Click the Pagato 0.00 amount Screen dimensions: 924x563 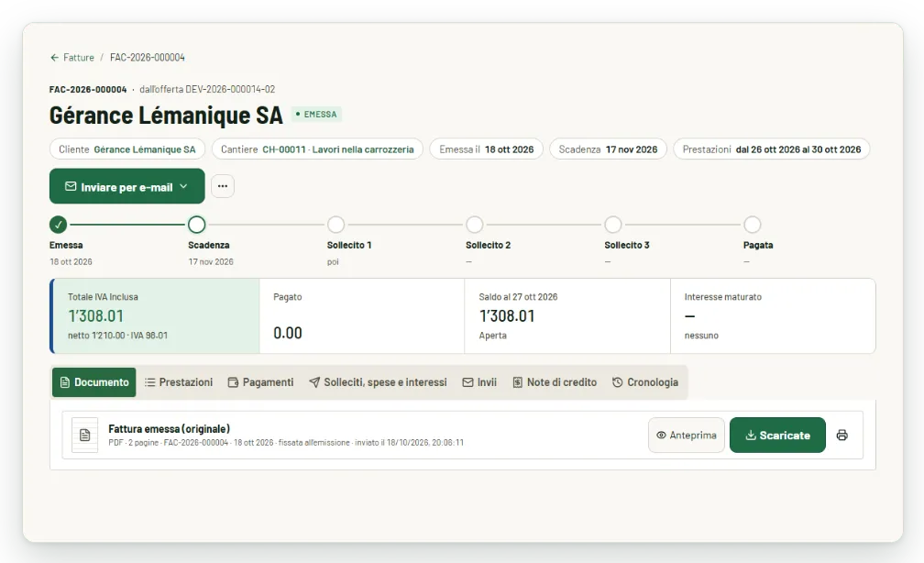coord(288,333)
